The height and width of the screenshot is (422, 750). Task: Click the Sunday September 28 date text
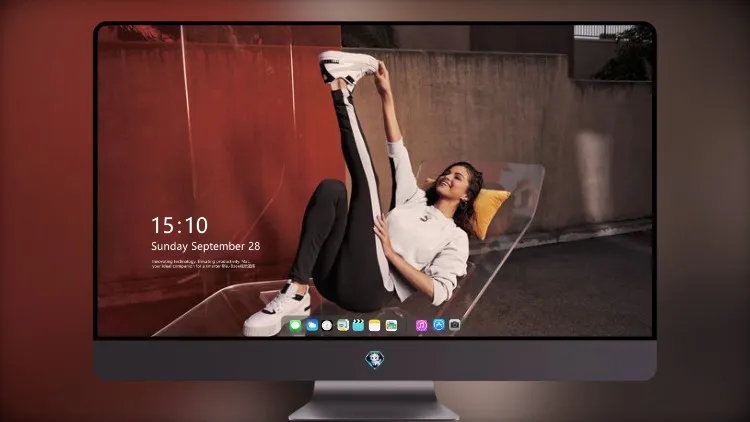[x=206, y=246]
